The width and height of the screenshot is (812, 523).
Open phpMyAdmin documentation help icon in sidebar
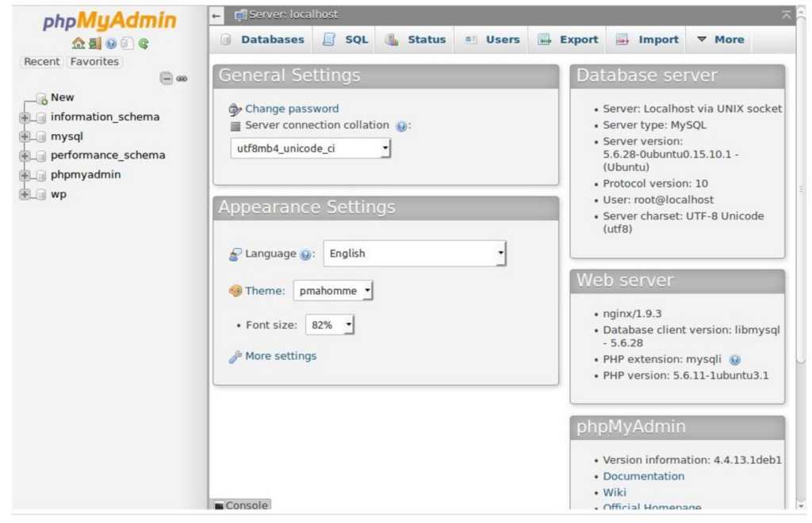pyautogui.click(x=111, y=44)
